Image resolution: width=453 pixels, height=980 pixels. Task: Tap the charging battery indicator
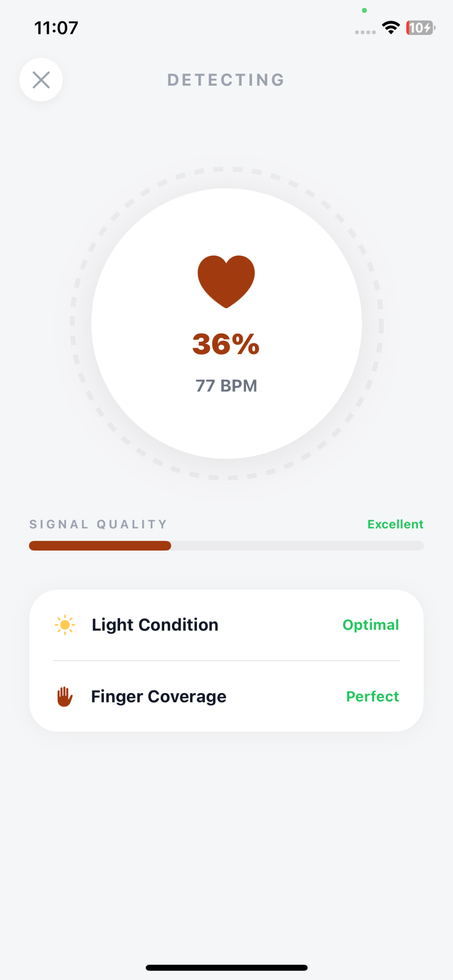point(421,28)
